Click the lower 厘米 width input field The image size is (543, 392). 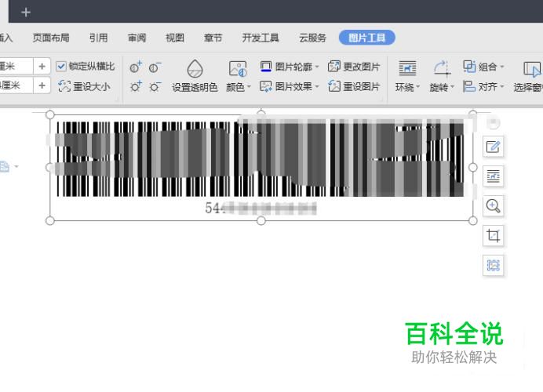point(16,85)
